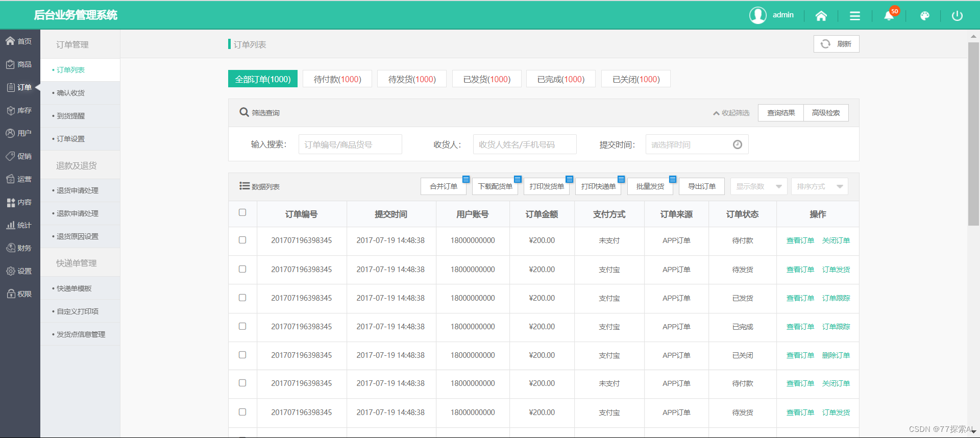Click the 收货人姓名/手机号码 input
The height and width of the screenshot is (438, 980).
pyautogui.click(x=525, y=144)
